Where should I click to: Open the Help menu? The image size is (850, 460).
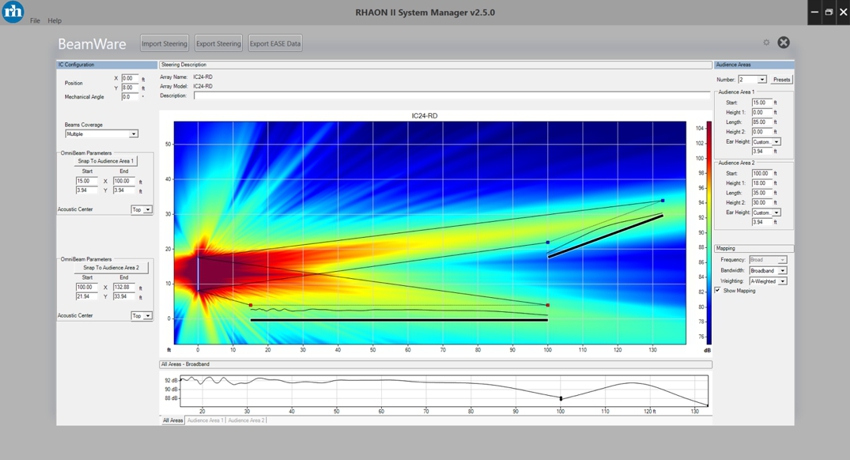pyautogui.click(x=54, y=21)
